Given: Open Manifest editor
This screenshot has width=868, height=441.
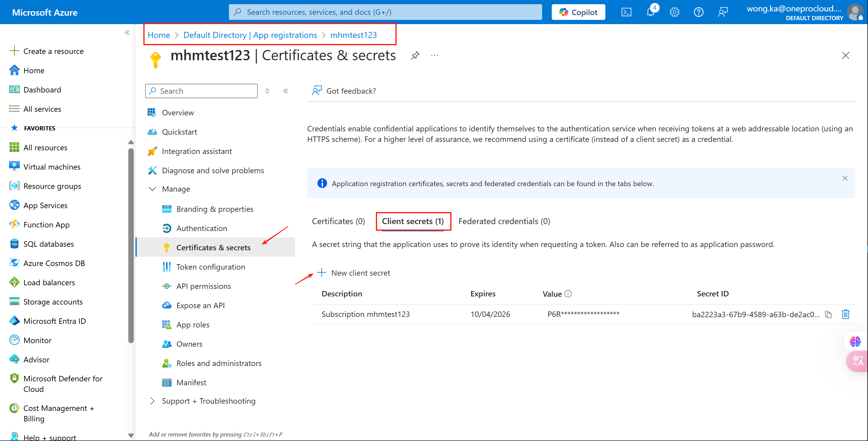Looking at the screenshot, I should (x=184, y=382).
